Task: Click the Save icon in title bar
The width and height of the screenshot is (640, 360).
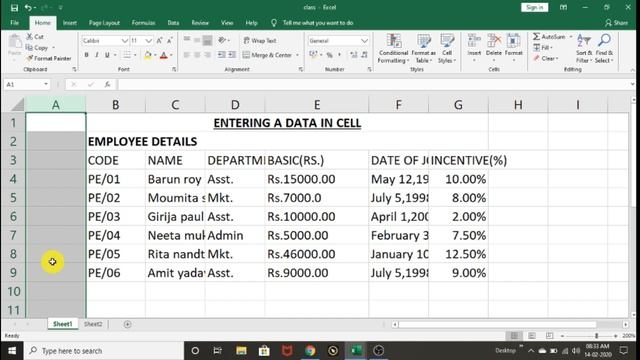Action: [x=14, y=7]
